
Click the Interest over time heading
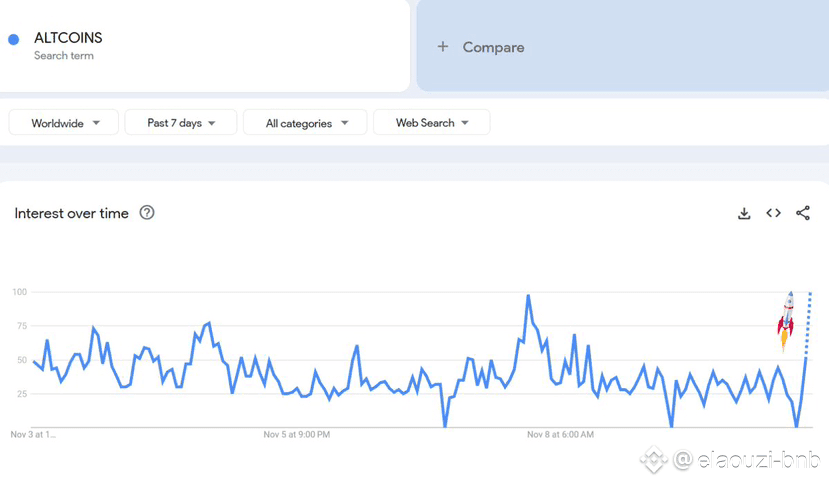click(71, 213)
